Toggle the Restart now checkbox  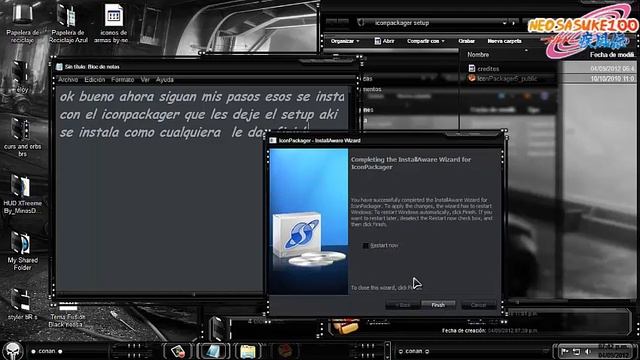(x=365, y=246)
